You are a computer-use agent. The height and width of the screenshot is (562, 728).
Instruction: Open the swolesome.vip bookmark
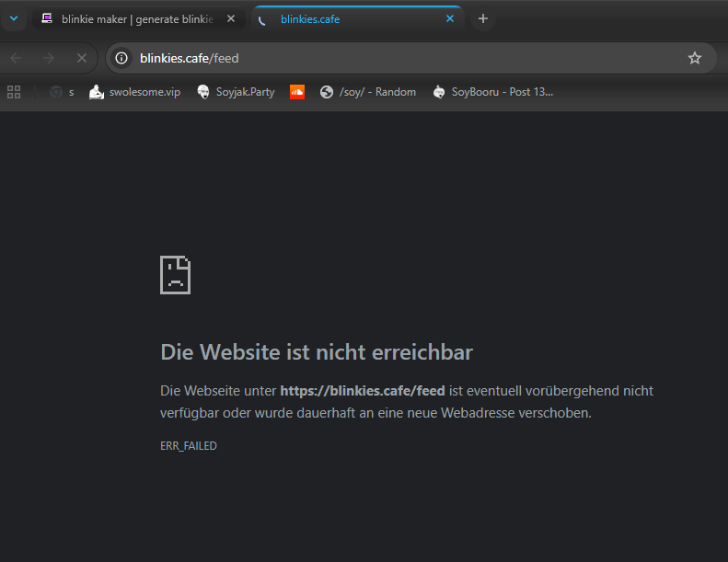coord(134,92)
